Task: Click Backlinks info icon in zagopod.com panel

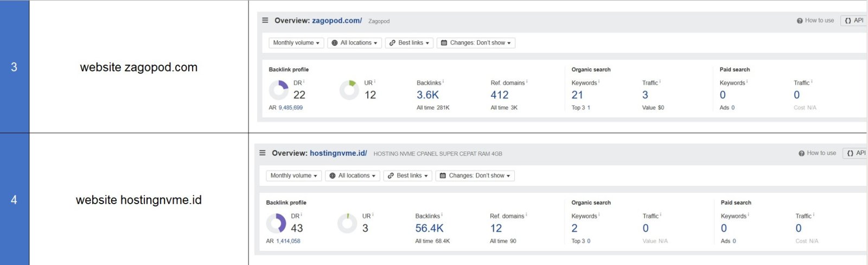Action: [443, 81]
